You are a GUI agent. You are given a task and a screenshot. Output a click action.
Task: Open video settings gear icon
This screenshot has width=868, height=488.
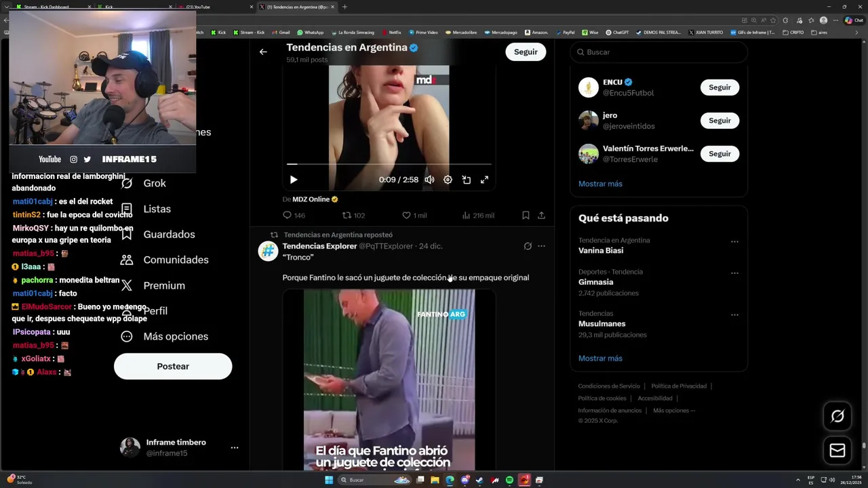click(448, 180)
